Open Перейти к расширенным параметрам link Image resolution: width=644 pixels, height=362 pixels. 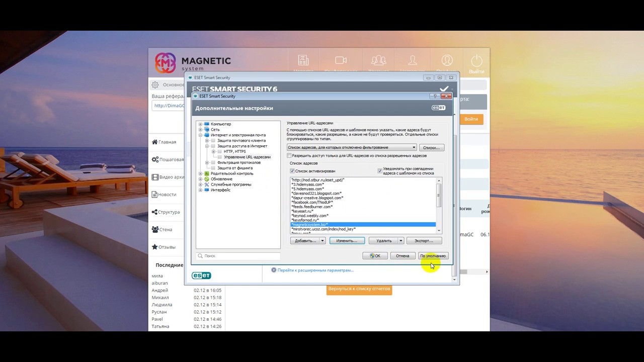[315, 270]
